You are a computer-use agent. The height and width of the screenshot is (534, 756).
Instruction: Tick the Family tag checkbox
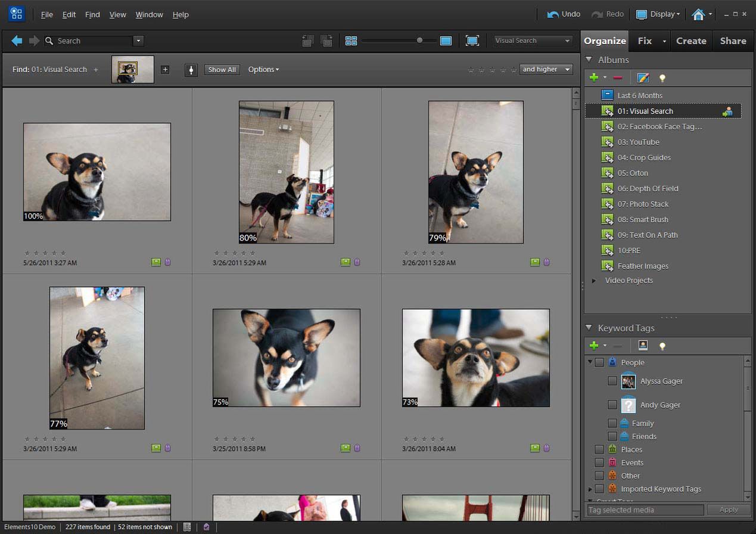pyautogui.click(x=612, y=423)
